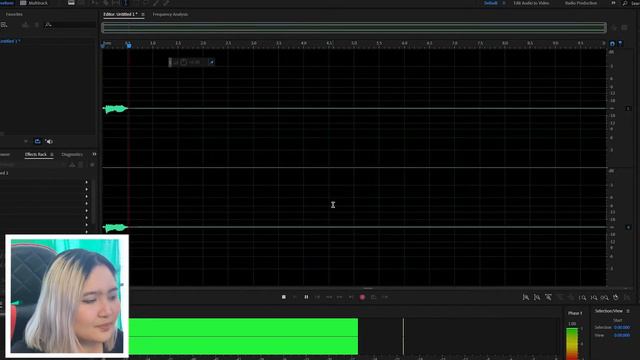The height and width of the screenshot is (360, 640).
Task: Show spectral frequency display icon
Action: click(x=71, y=3)
